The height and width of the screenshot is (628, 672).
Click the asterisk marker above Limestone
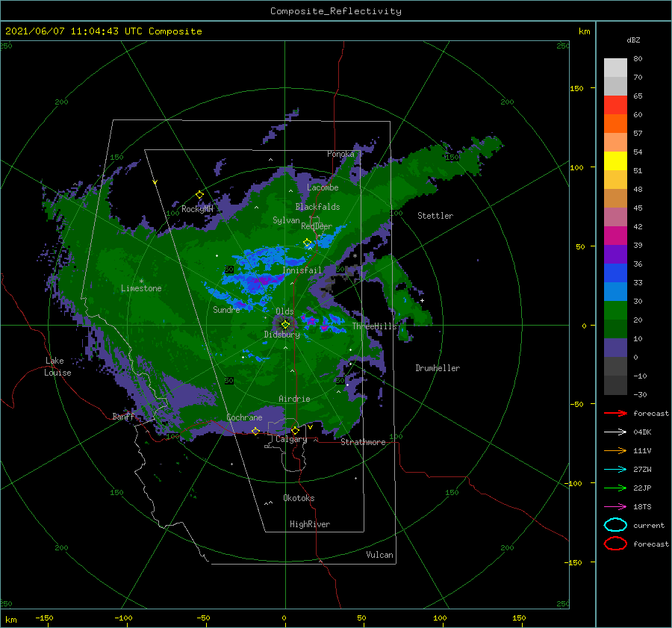coord(141,282)
